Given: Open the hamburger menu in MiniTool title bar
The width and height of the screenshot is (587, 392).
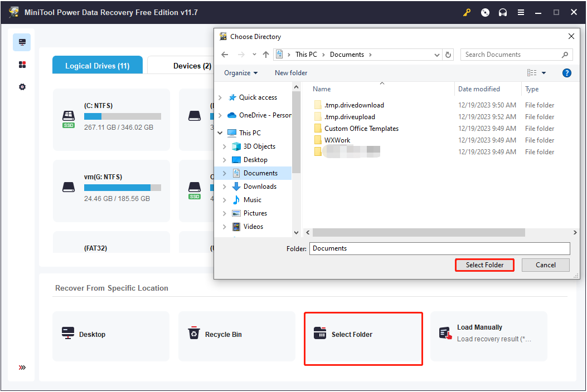Looking at the screenshot, I should tap(521, 12).
